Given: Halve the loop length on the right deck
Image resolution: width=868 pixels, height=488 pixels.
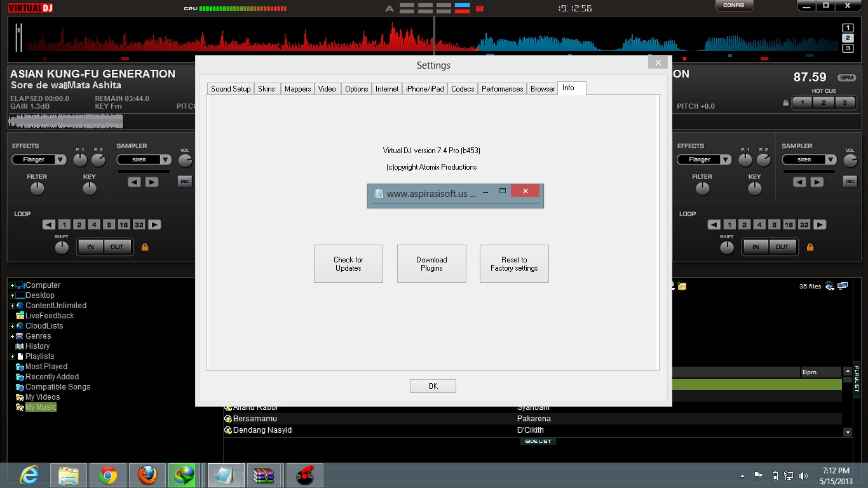Looking at the screenshot, I should 714,224.
